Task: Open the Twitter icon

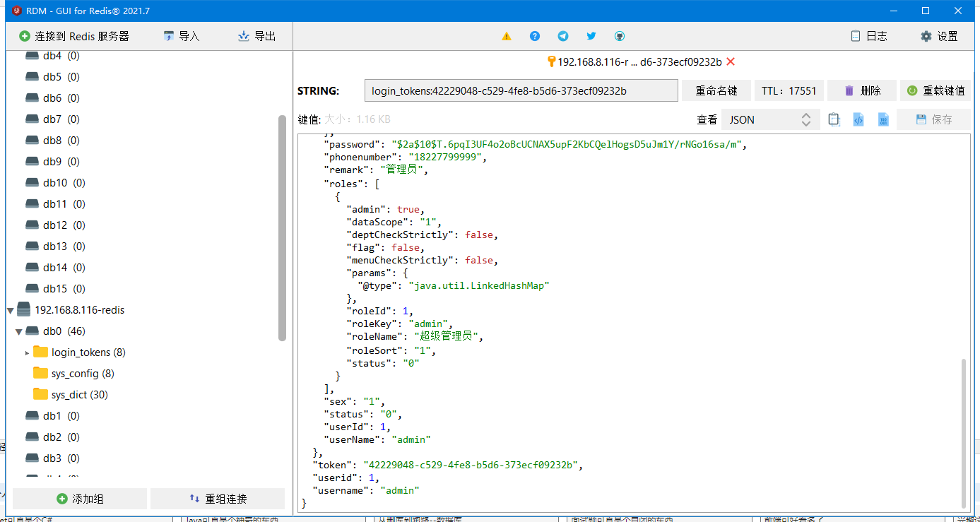Action: pos(591,36)
